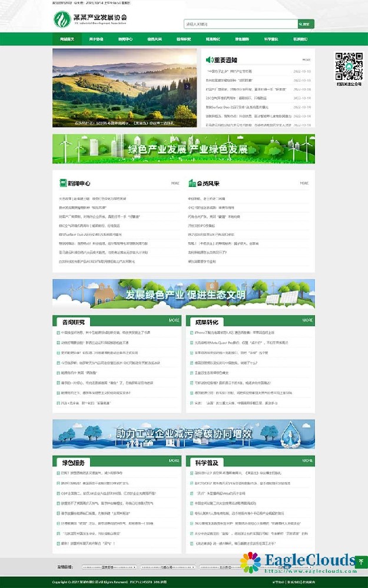Image resolution: width=368 pixels, height=588 pixels.
Task: Open the 网站首页 navigation tab
Action: click(67, 39)
